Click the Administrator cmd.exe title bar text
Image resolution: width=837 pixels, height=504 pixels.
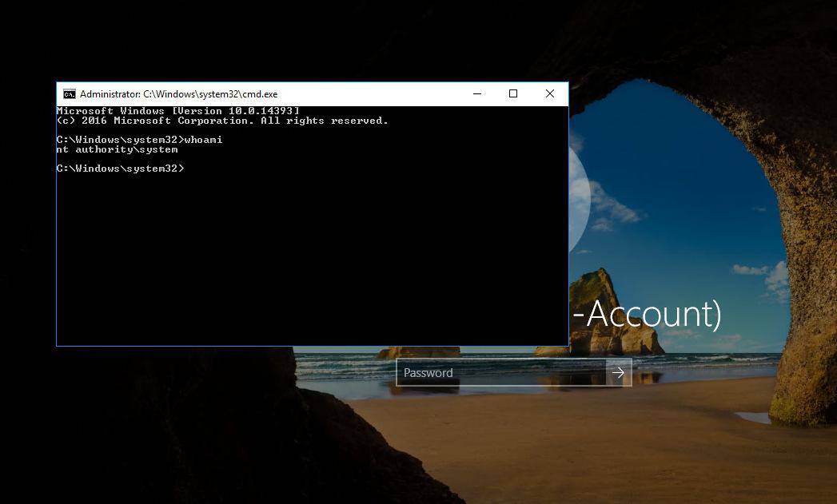click(x=177, y=93)
